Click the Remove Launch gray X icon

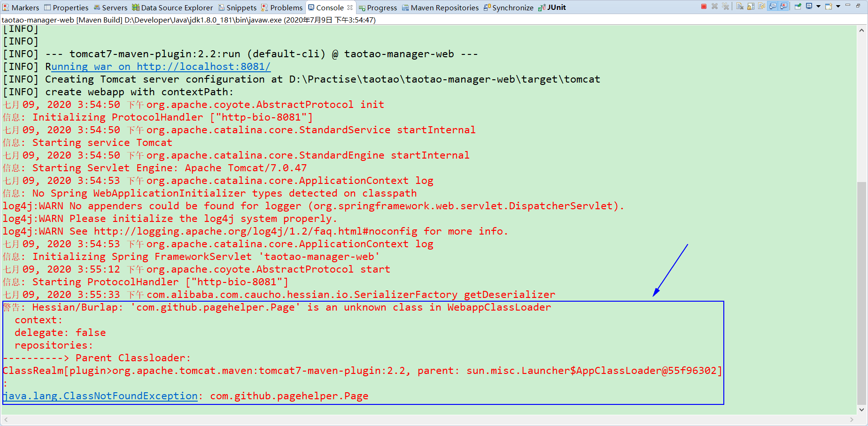(714, 7)
